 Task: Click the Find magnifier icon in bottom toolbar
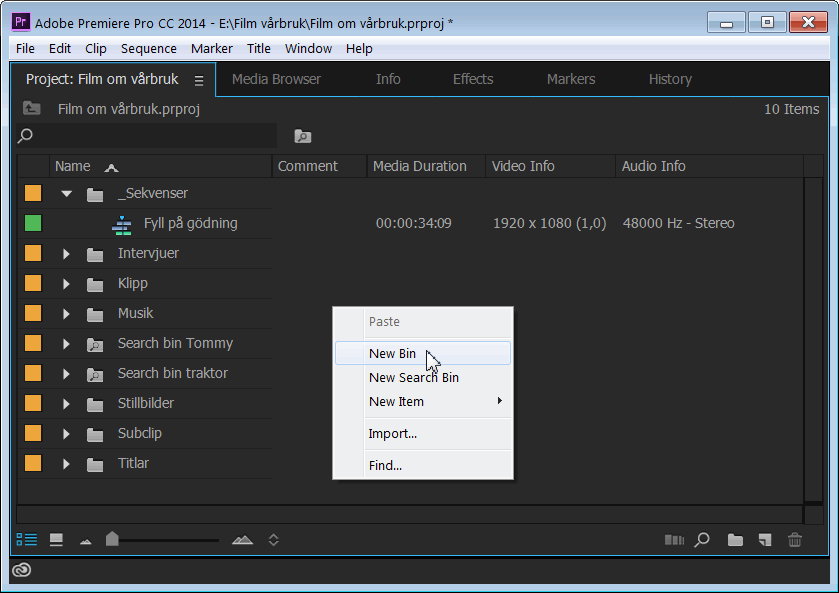(702, 540)
